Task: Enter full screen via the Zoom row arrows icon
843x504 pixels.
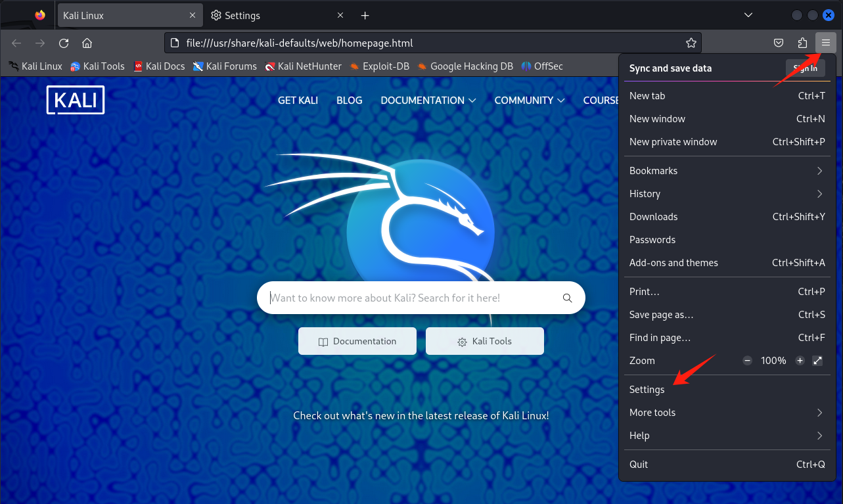Action: (x=817, y=361)
